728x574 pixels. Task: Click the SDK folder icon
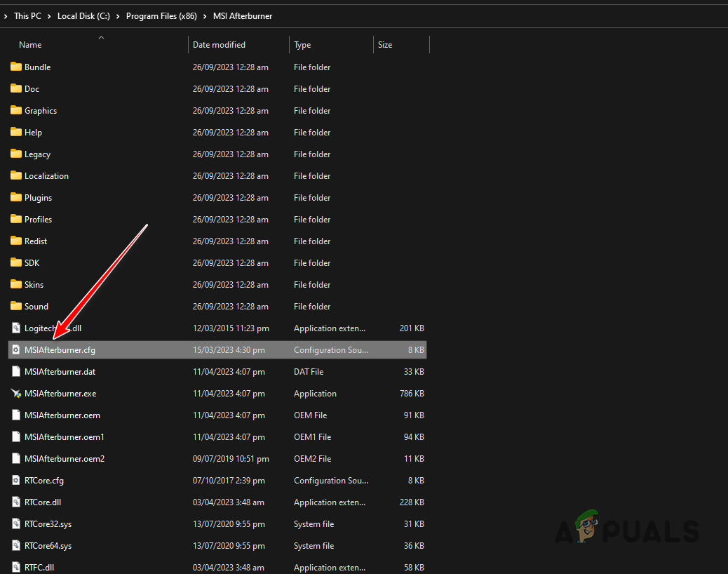(16, 263)
